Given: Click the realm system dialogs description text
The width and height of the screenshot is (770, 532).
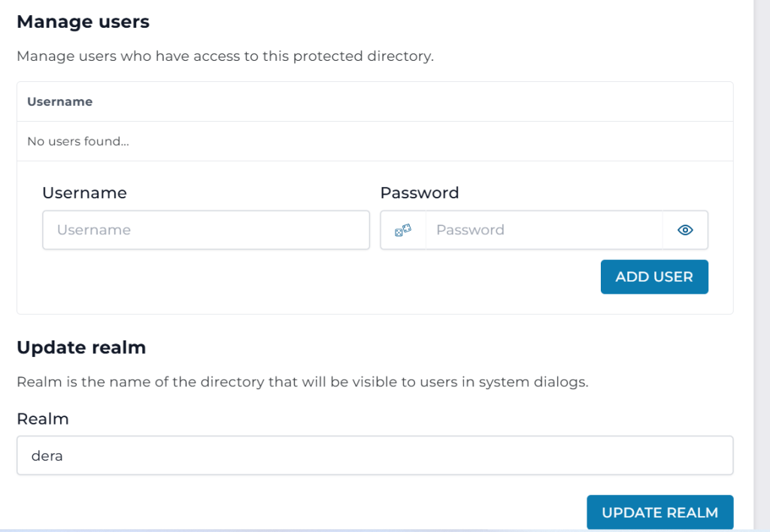Looking at the screenshot, I should (x=302, y=382).
